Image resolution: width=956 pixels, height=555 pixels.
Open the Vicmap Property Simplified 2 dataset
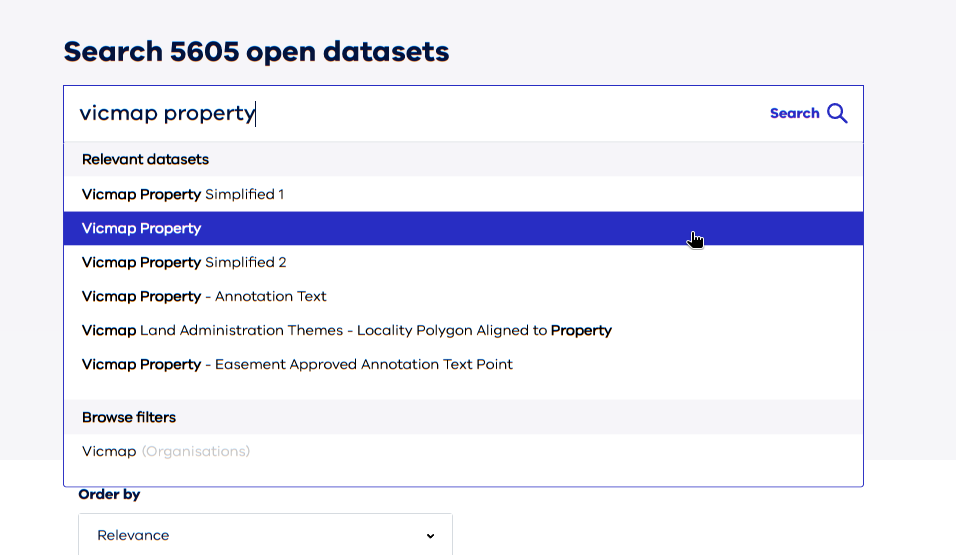tap(463, 262)
